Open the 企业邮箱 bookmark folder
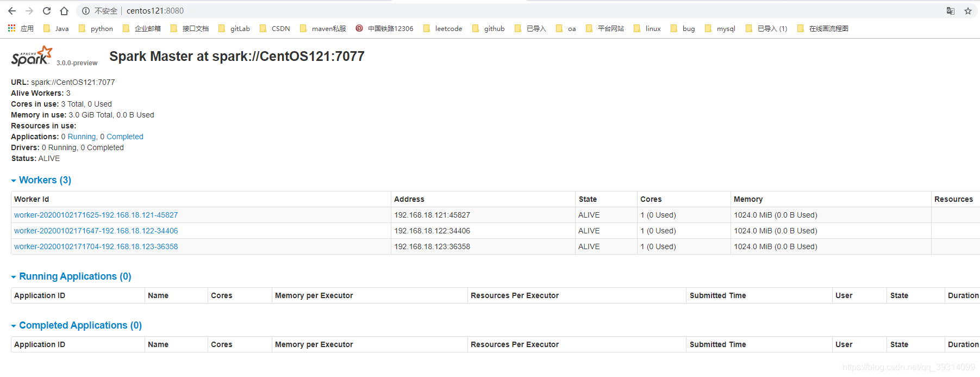Image resolution: width=980 pixels, height=377 pixels. point(142,28)
